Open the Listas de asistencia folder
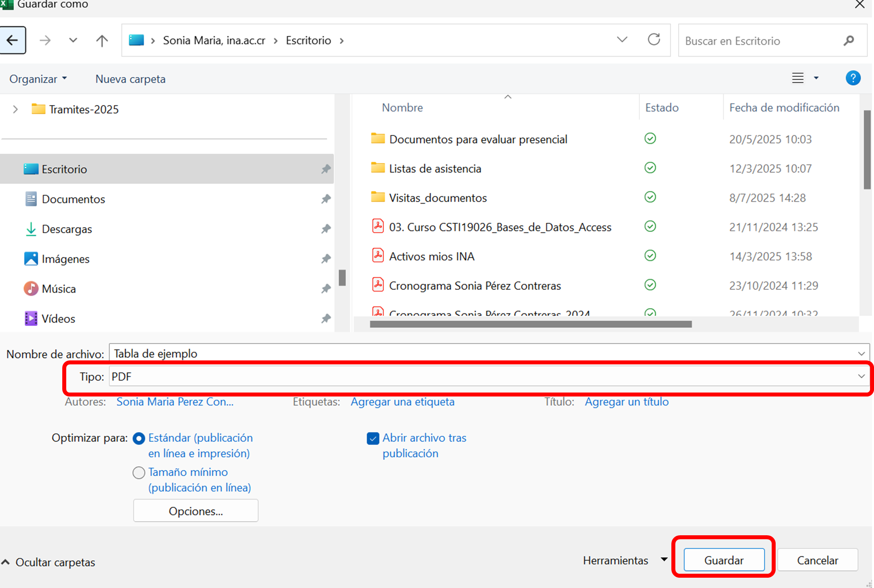The width and height of the screenshot is (874, 588). [435, 169]
